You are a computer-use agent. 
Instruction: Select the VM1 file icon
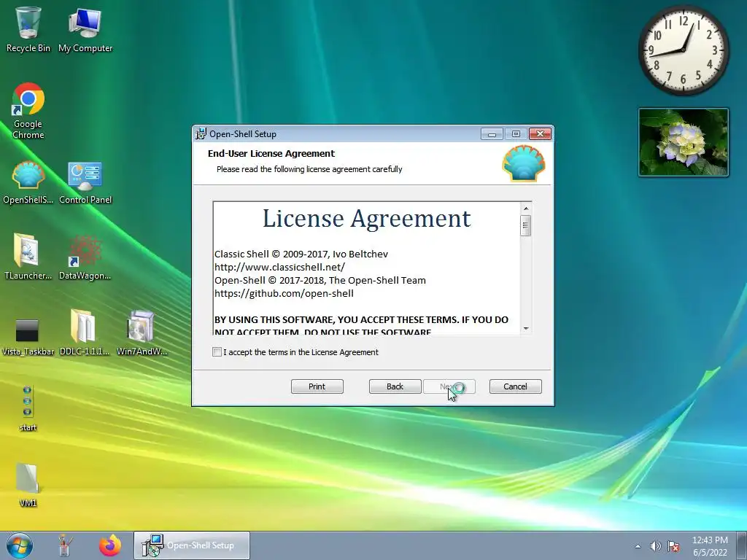tap(28, 484)
